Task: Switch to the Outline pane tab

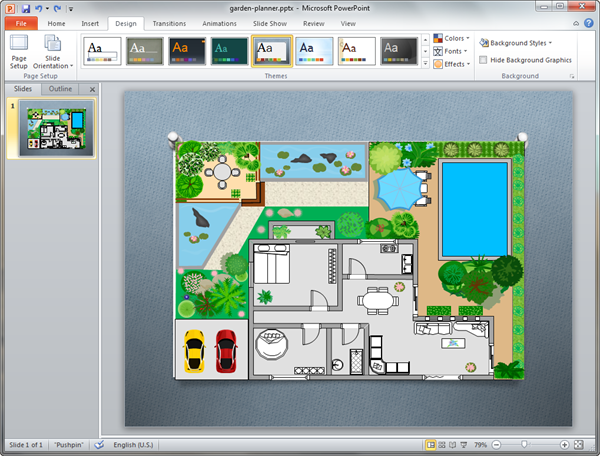Action: (x=61, y=89)
